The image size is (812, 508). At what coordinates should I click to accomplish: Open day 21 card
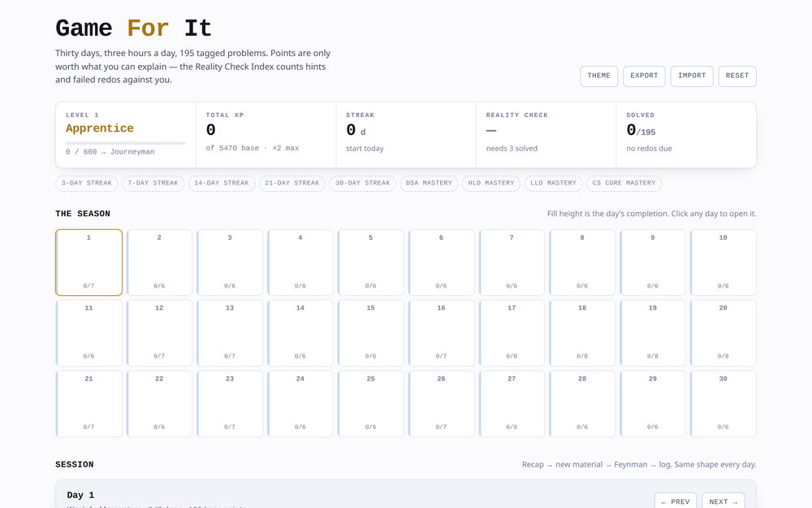[89, 404]
